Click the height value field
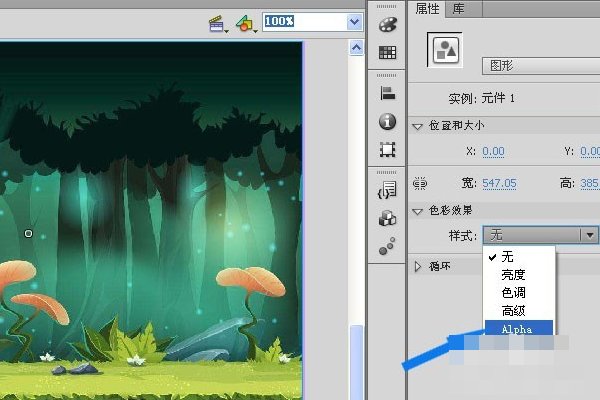The width and height of the screenshot is (600, 400). 590,184
